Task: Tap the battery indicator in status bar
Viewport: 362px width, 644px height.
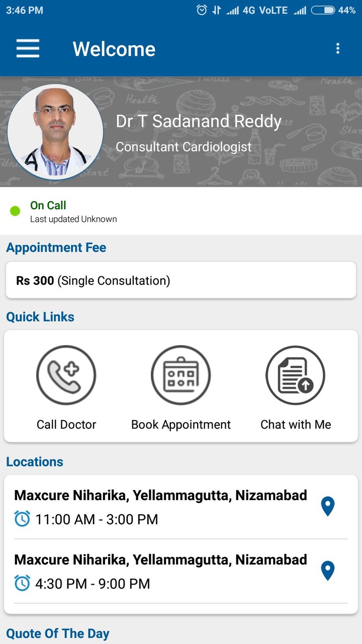Action: [x=323, y=10]
